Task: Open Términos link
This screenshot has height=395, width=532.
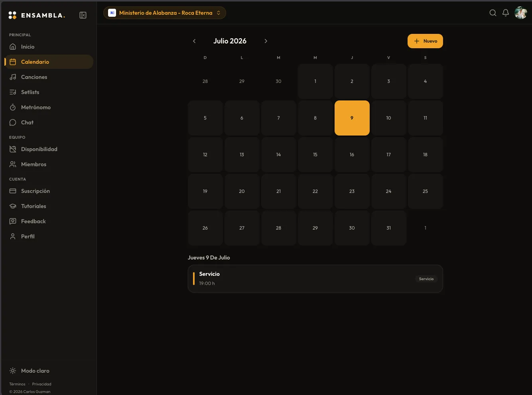Action: point(17,384)
